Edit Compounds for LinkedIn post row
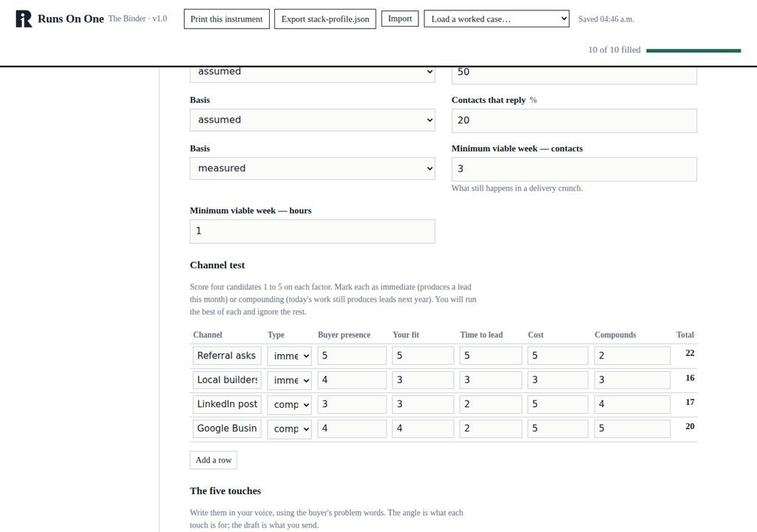 click(x=632, y=404)
